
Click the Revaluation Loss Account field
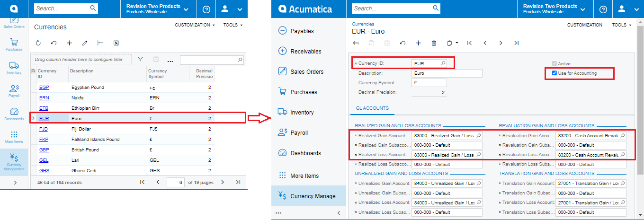click(x=591, y=155)
